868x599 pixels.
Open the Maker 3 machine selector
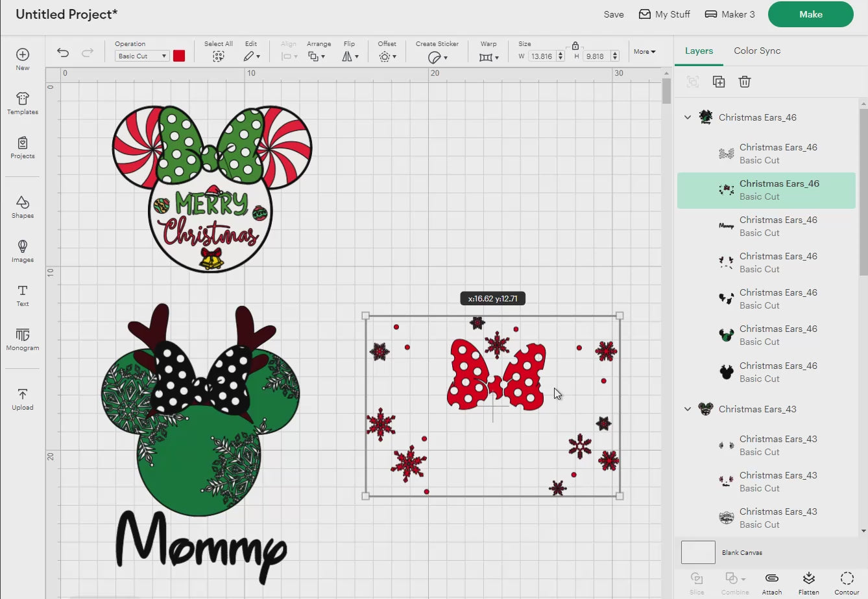point(730,14)
